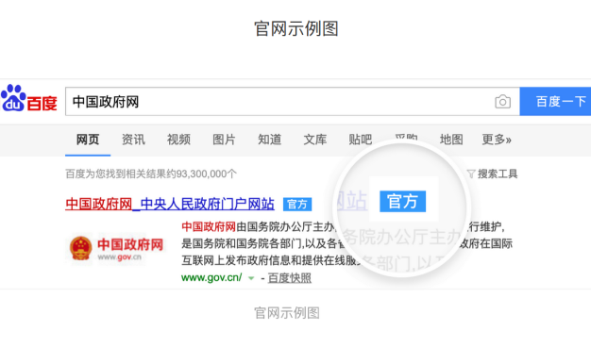Click the 百度一下 search button
This screenshot has width=591, height=364.
555,102
